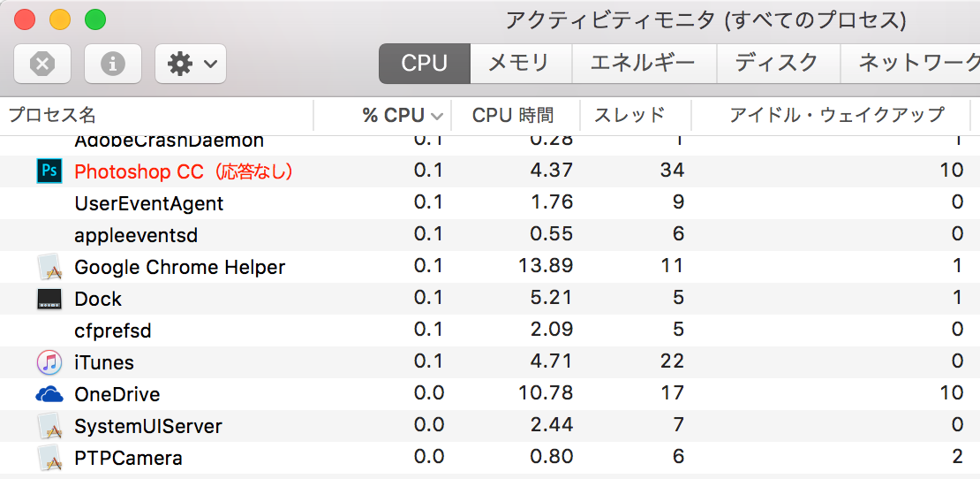Select the SystemUIServer process name
Screen dimensions: 980x479
(148, 427)
